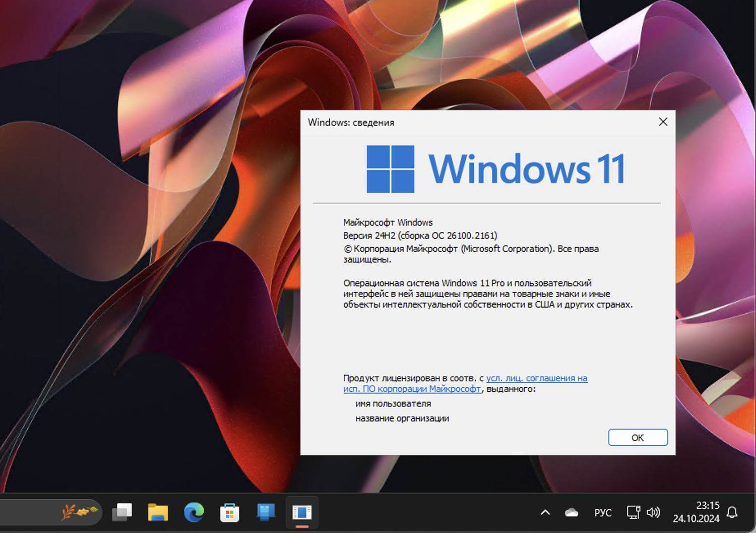This screenshot has width=756, height=533.
Task: Open Microsoft Edge from the taskbar
Action: pyautogui.click(x=195, y=512)
